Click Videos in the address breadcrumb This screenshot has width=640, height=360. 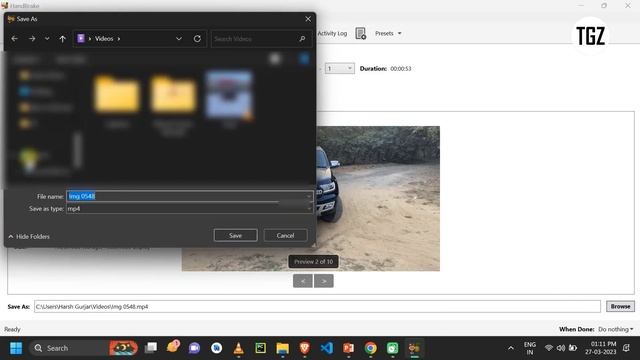[104, 39]
